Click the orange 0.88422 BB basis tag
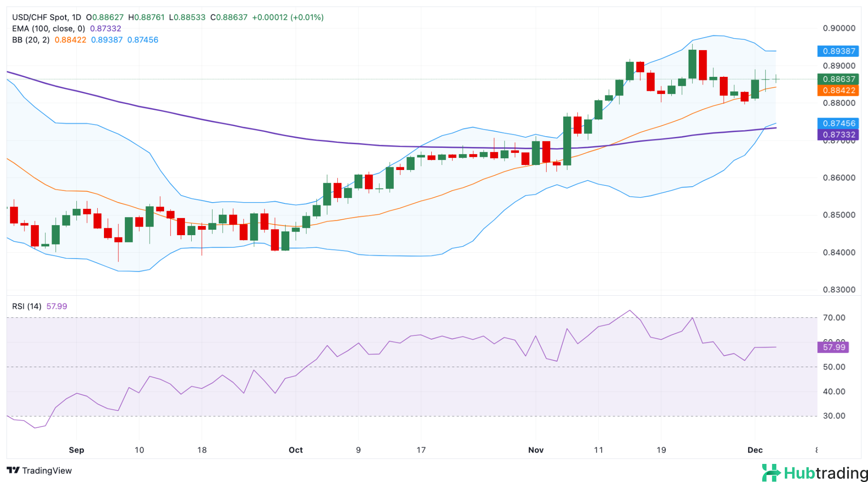Screen dimensions: 868x482 [x=839, y=90]
